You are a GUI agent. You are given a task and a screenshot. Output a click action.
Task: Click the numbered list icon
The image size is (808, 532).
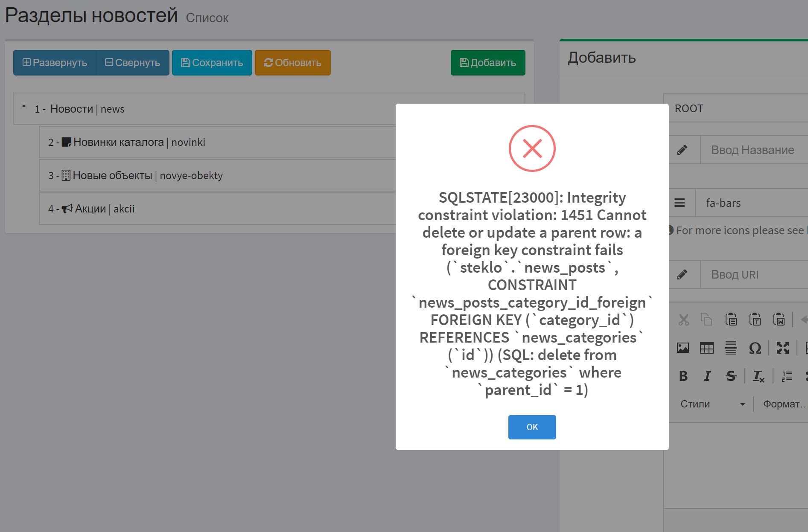point(787,376)
